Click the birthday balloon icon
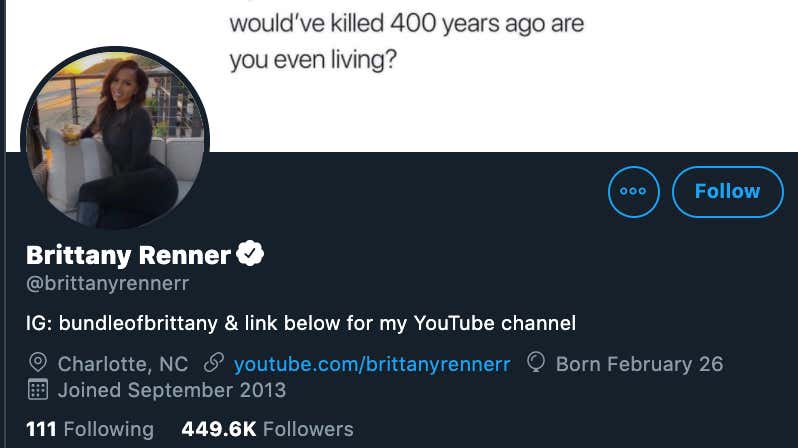798x448 pixels. pyautogui.click(x=536, y=362)
